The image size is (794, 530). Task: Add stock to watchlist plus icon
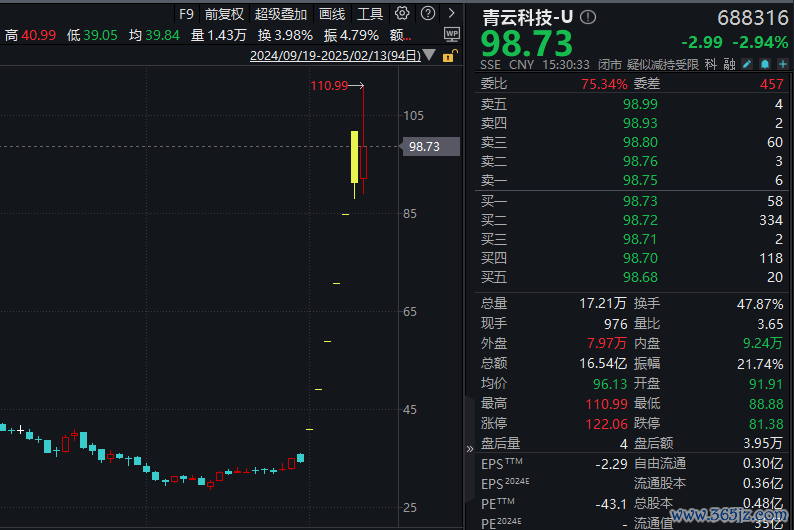point(783,64)
